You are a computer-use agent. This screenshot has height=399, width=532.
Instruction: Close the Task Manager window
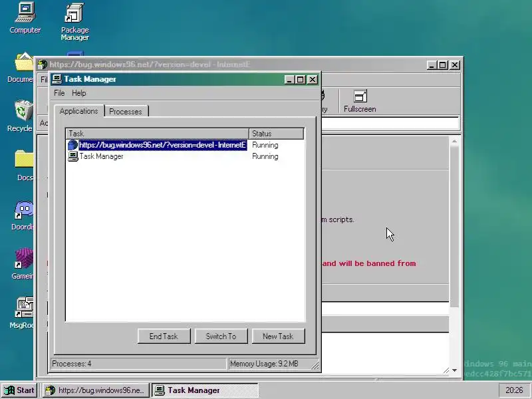[x=312, y=79]
